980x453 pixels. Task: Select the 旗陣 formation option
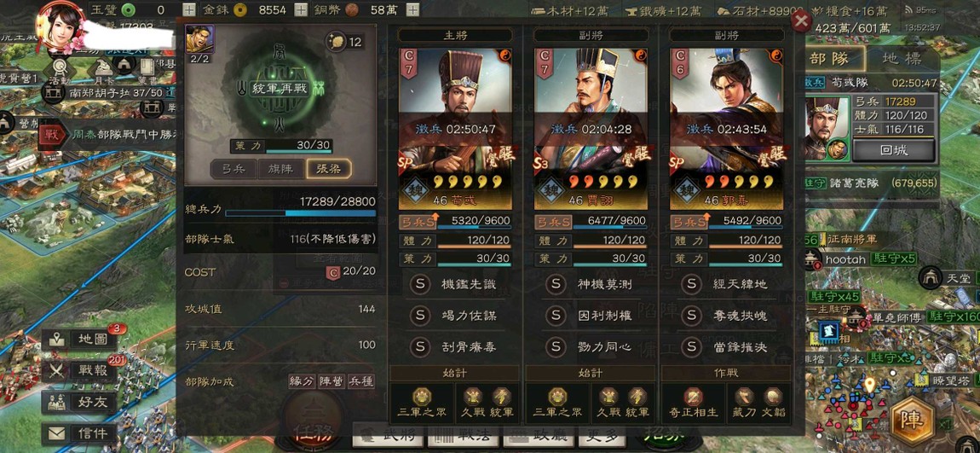280,168
